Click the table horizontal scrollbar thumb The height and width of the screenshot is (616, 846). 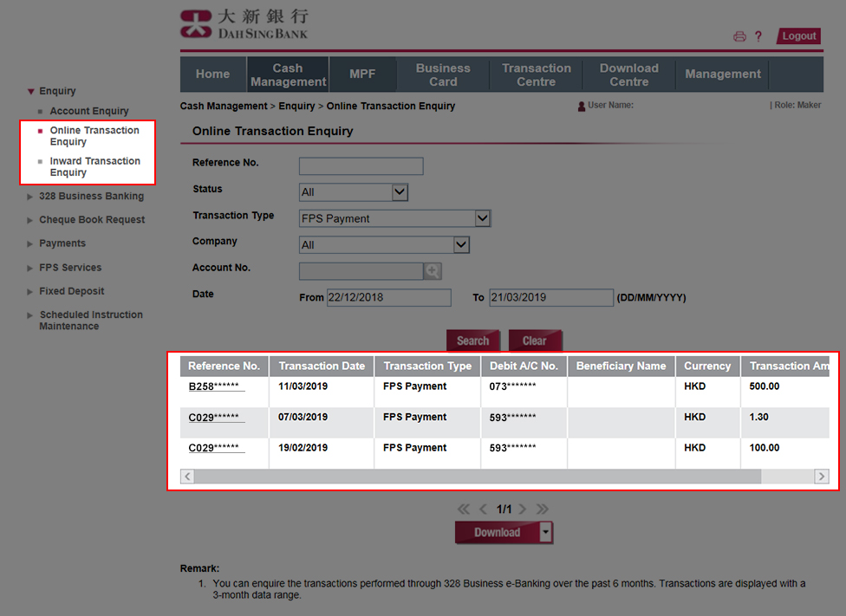point(478,477)
